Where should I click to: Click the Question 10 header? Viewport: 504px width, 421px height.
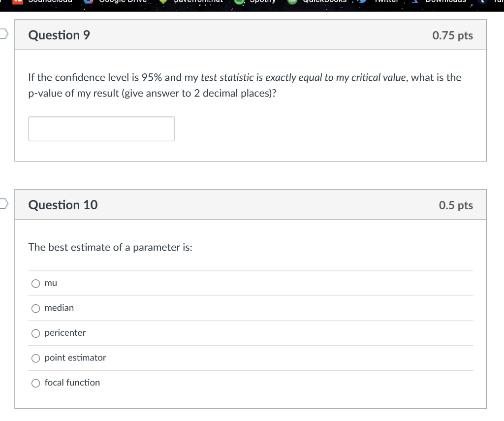(x=63, y=205)
